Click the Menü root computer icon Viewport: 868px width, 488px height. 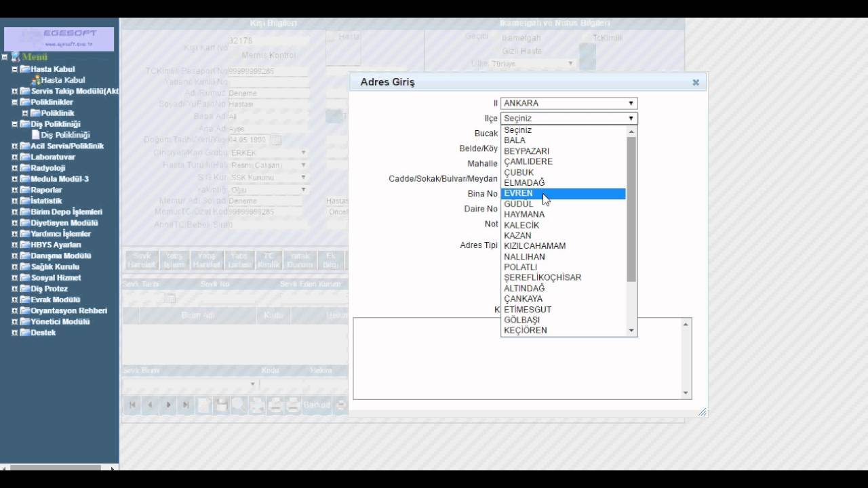pos(16,58)
